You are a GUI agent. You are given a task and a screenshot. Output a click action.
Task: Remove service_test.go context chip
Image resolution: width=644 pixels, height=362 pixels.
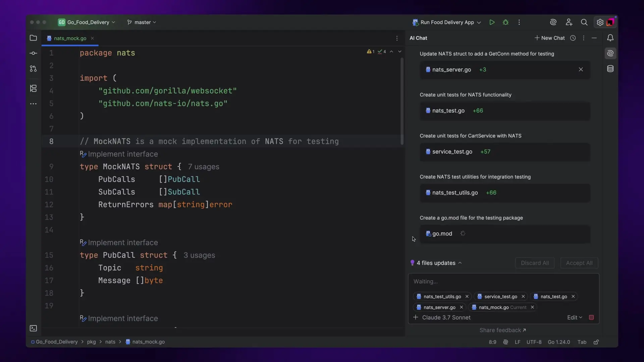[523, 296]
